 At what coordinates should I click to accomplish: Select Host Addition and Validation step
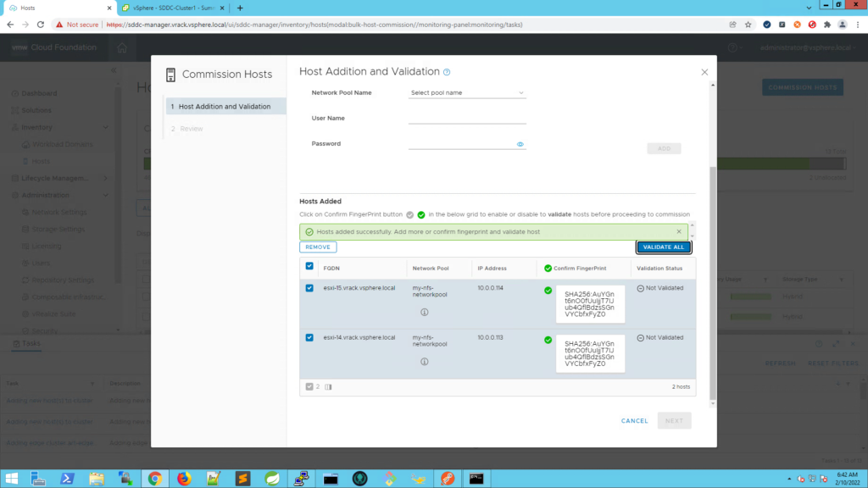(x=225, y=107)
